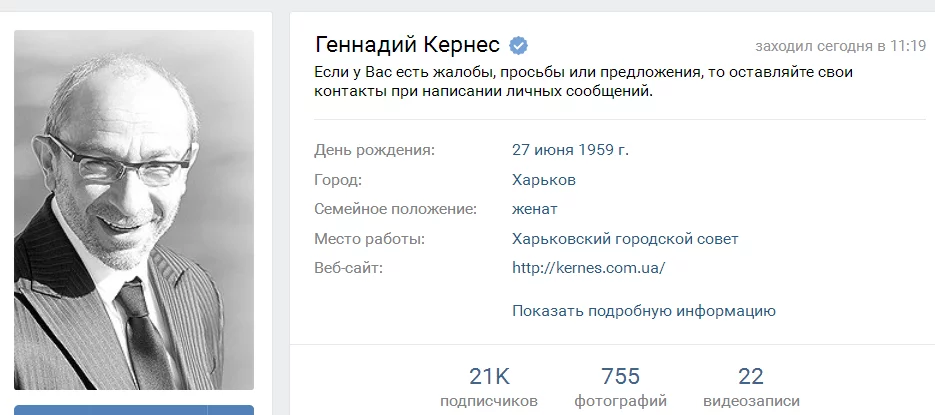
Task: Click the Место работы label
Action: point(369,238)
